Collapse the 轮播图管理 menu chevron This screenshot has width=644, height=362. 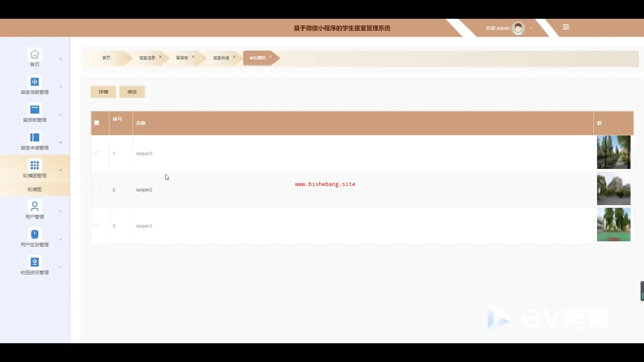click(x=61, y=170)
